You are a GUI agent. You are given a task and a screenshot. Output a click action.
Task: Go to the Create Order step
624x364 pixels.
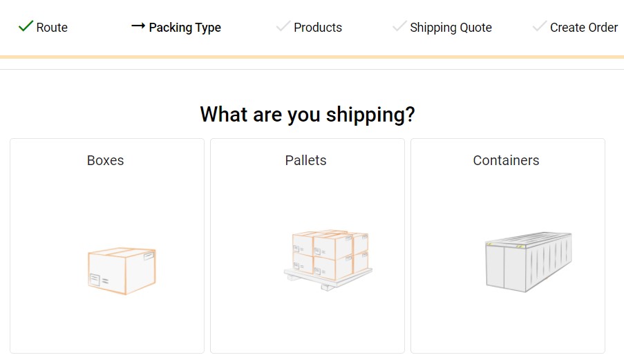coord(584,28)
